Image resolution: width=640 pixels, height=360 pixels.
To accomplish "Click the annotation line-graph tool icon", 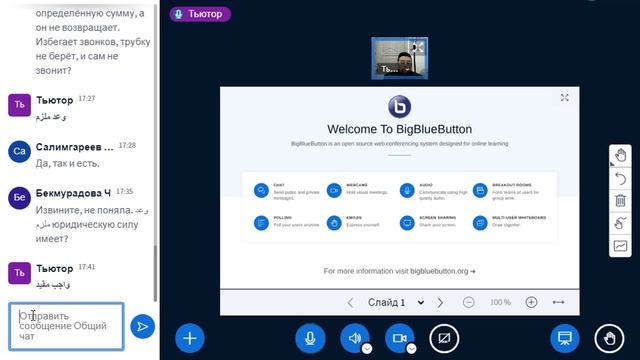I will click(x=620, y=246).
